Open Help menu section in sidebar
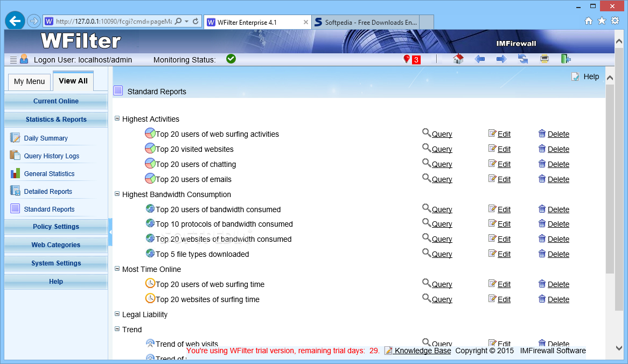628x364 pixels. 56,282
